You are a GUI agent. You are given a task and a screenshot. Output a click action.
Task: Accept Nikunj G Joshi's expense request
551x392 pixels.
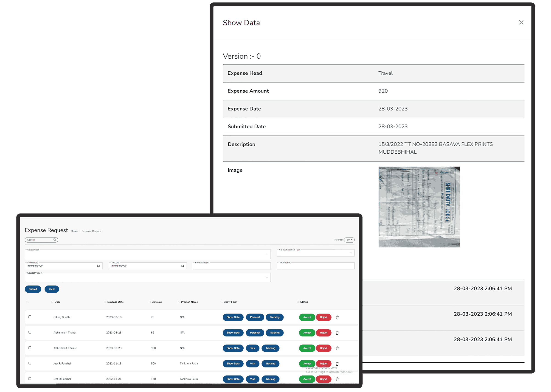coord(307,317)
